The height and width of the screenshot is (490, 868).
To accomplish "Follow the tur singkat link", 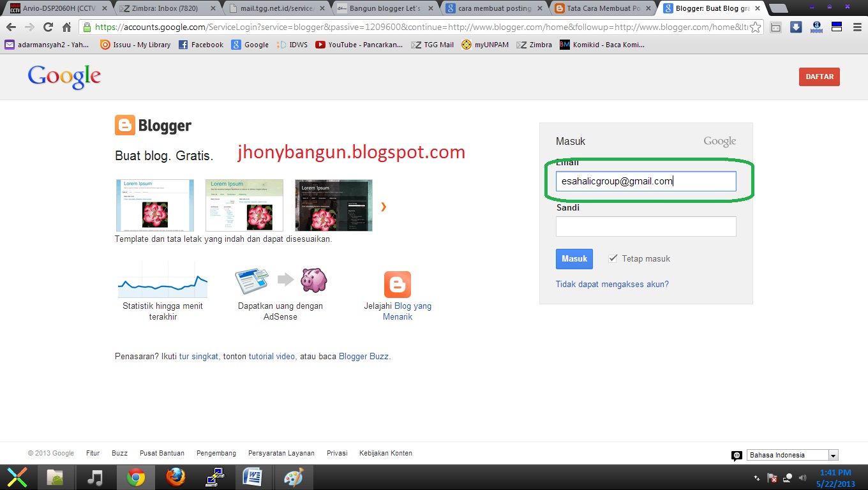I will coord(198,356).
